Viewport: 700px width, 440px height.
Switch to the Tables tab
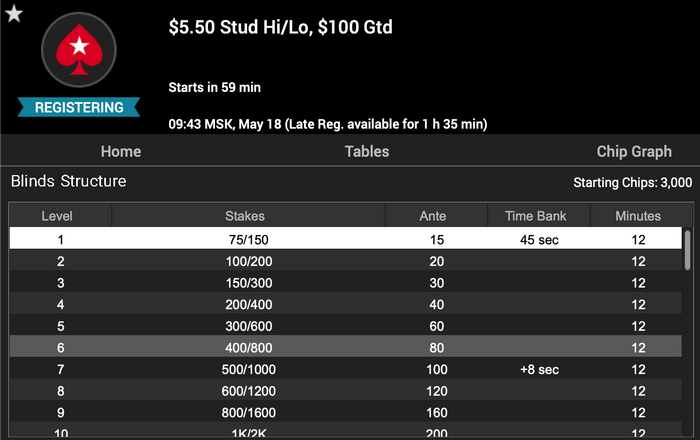pyautogui.click(x=367, y=151)
